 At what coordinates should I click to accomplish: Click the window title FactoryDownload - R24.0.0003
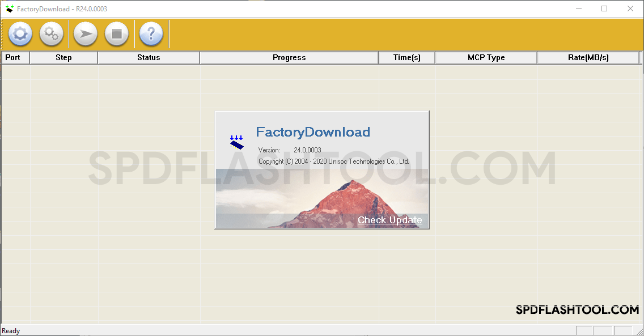click(x=62, y=9)
